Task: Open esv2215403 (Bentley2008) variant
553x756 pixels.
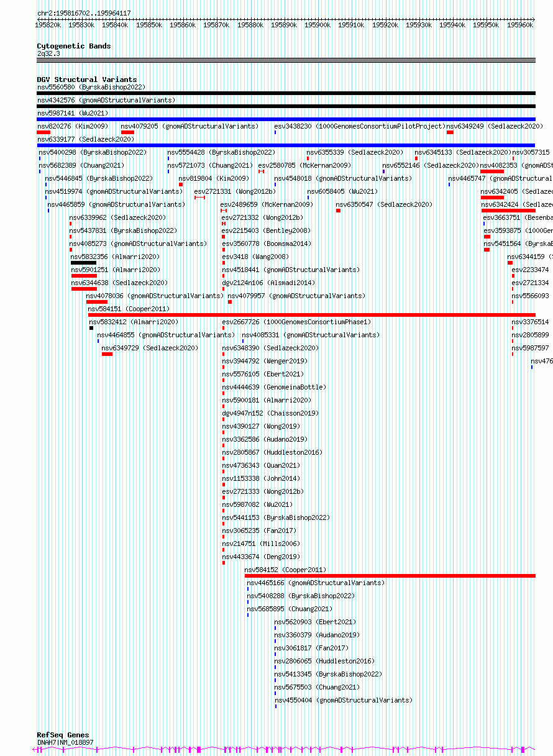Action: pyautogui.click(x=267, y=230)
